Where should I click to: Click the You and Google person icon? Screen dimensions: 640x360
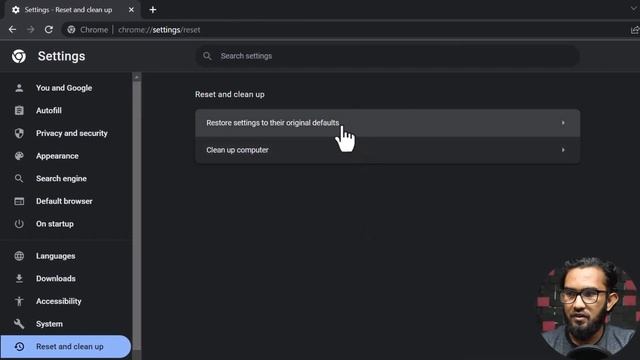(x=19, y=88)
